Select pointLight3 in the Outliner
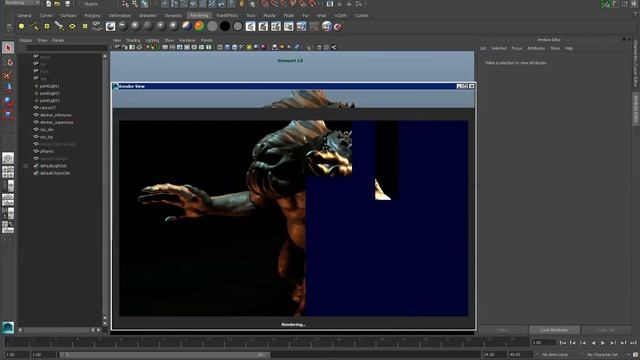Viewport: 640px width, 360px height. click(49, 100)
